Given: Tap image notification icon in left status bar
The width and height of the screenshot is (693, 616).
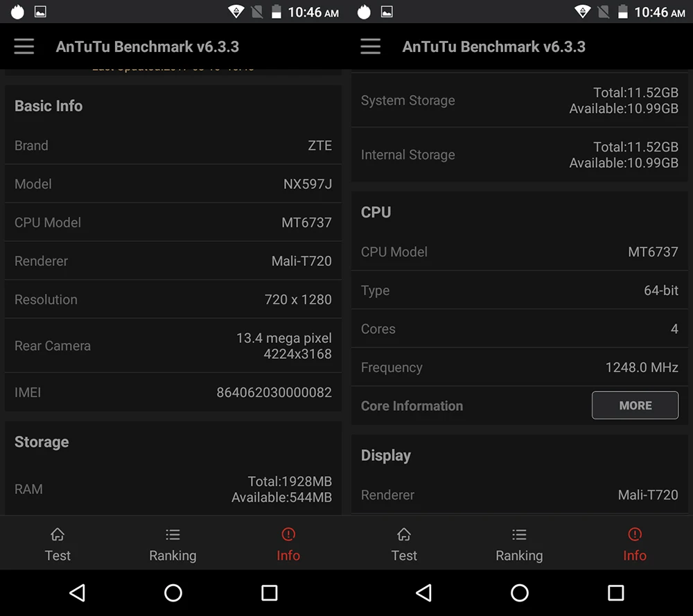Looking at the screenshot, I should point(40,12).
